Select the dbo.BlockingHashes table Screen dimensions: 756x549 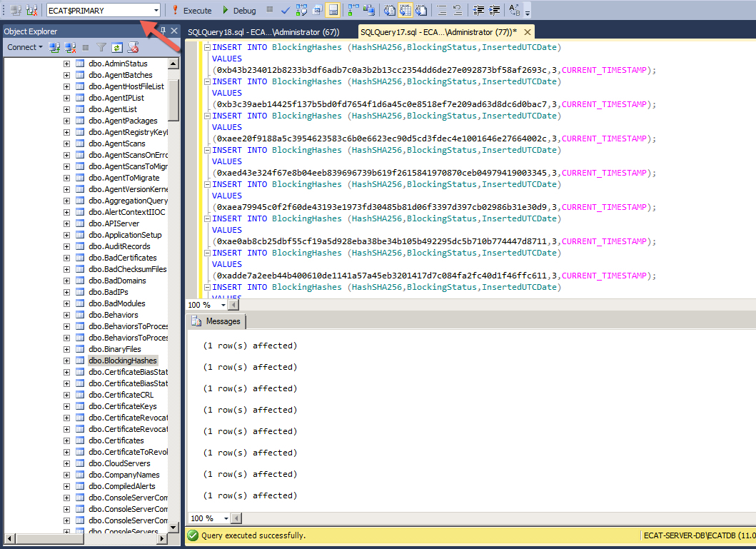pyautogui.click(x=122, y=360)
